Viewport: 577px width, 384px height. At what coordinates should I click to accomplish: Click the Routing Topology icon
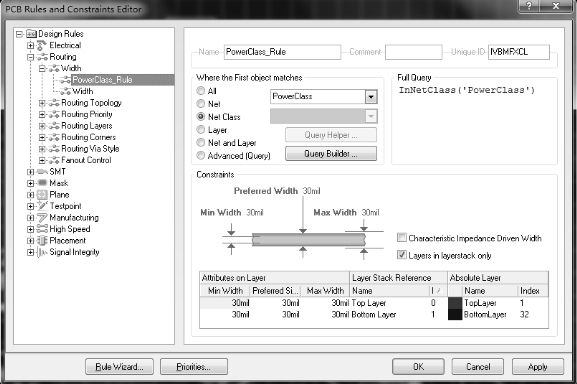click(54, 103)
